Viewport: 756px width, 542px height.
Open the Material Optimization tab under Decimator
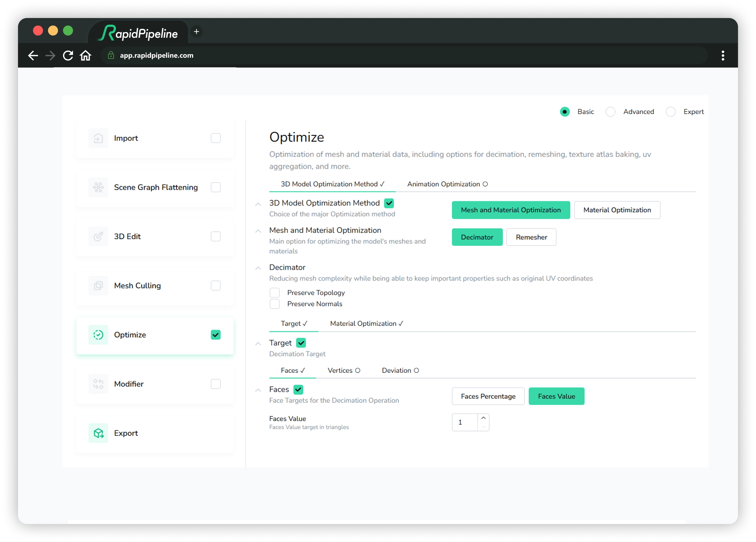coord(366,324)
